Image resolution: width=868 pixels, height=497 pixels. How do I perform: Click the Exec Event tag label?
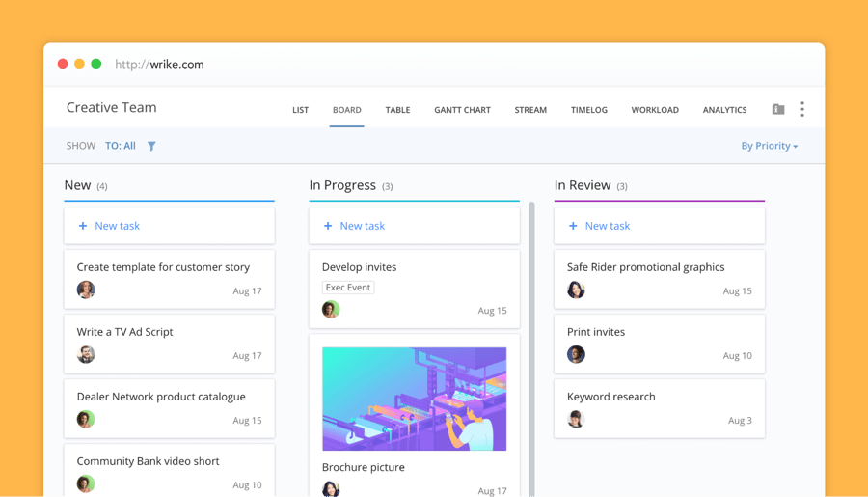(348, 288)
